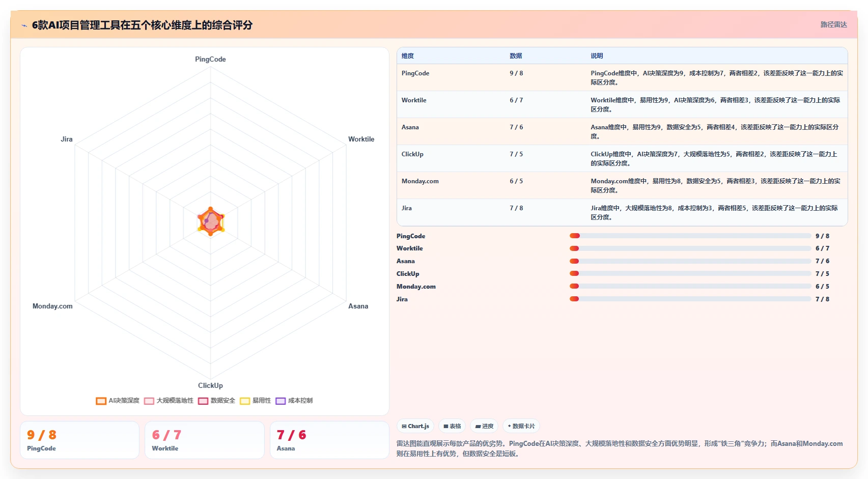Open the Worktile 6 / 7 data card
The height and width of the screenshot is (479, 868).
click(x=205, y=440)
